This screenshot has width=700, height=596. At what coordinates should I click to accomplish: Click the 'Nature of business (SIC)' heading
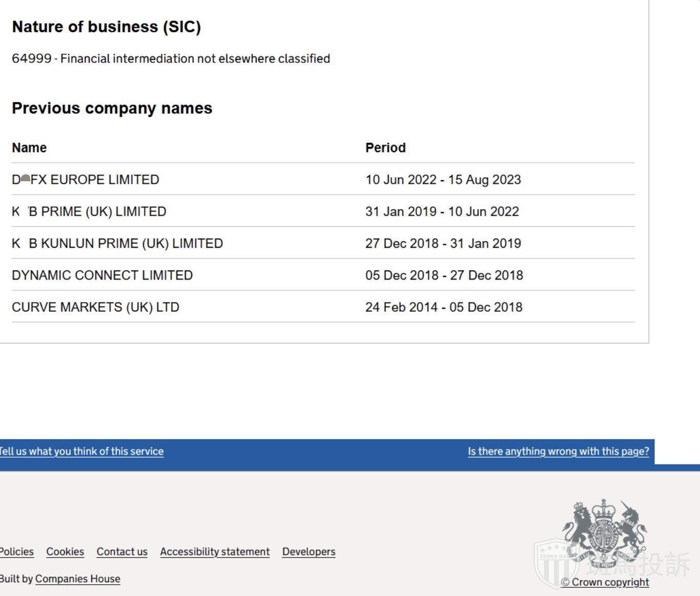107,27
